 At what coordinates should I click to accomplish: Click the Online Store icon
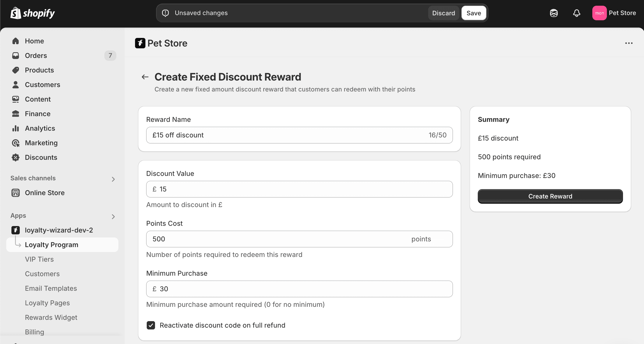coord(16,193)
